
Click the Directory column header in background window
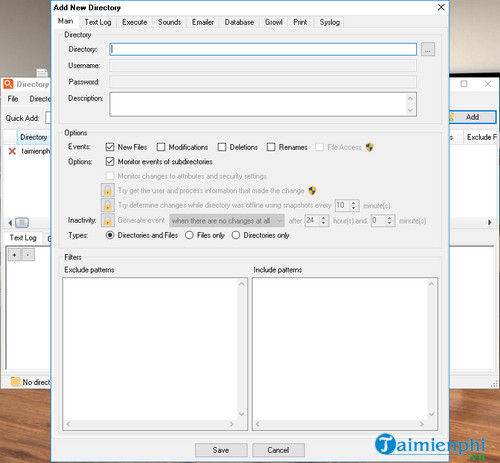pyautogui.click(x=34, y=137)
